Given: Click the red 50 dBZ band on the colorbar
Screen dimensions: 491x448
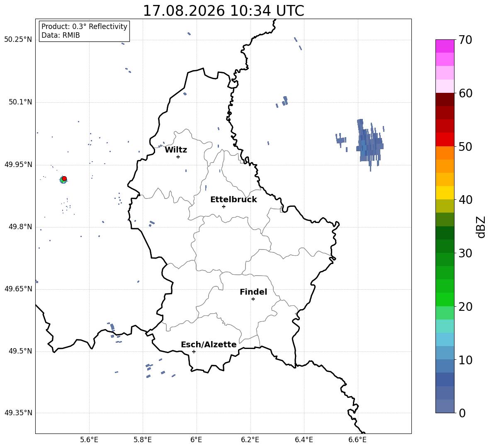Looking at the screenshot, I should point(445,140).
